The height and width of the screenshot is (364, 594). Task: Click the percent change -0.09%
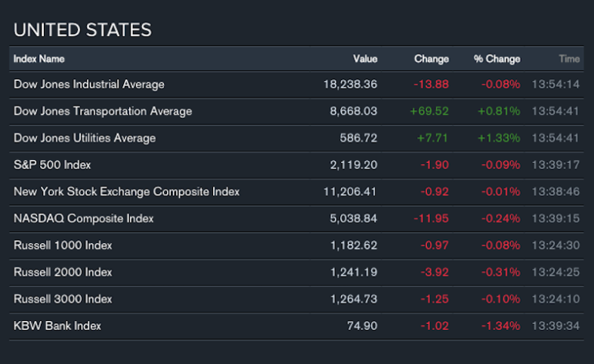pos(501,165)
